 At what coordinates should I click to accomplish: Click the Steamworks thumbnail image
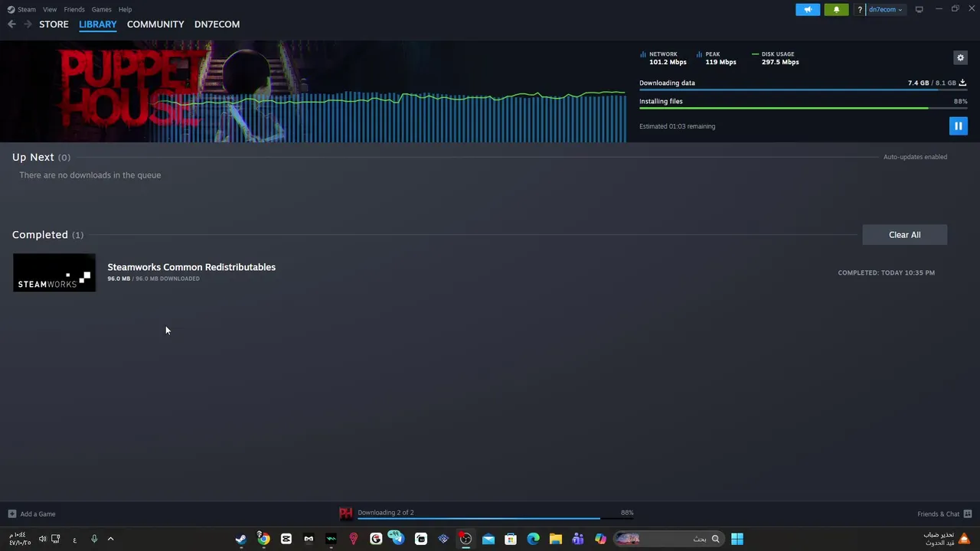[x=54, y=272]
